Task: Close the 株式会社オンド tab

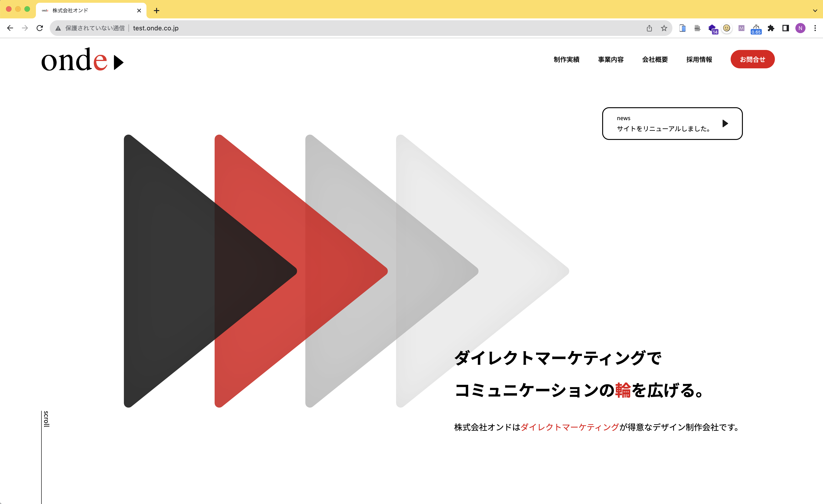Action: [x=139, y=11]
